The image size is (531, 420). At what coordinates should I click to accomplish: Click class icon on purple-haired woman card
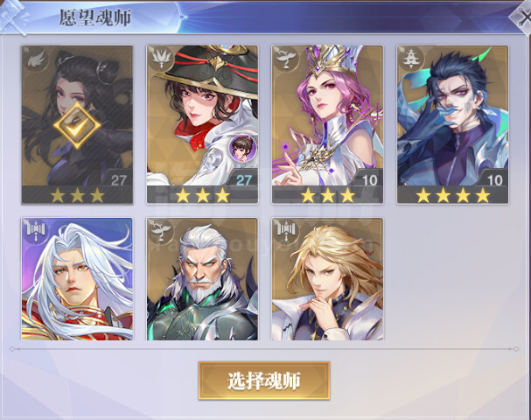(x=286, y=59)
